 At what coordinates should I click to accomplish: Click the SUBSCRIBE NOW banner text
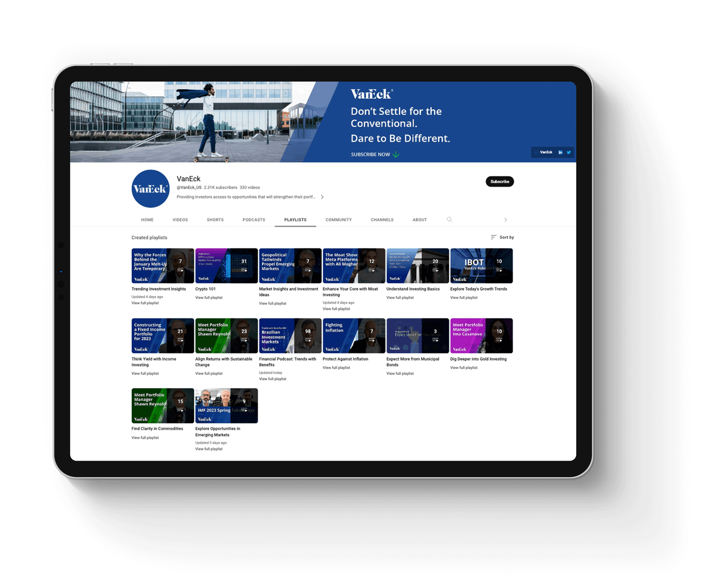point(370,154)
